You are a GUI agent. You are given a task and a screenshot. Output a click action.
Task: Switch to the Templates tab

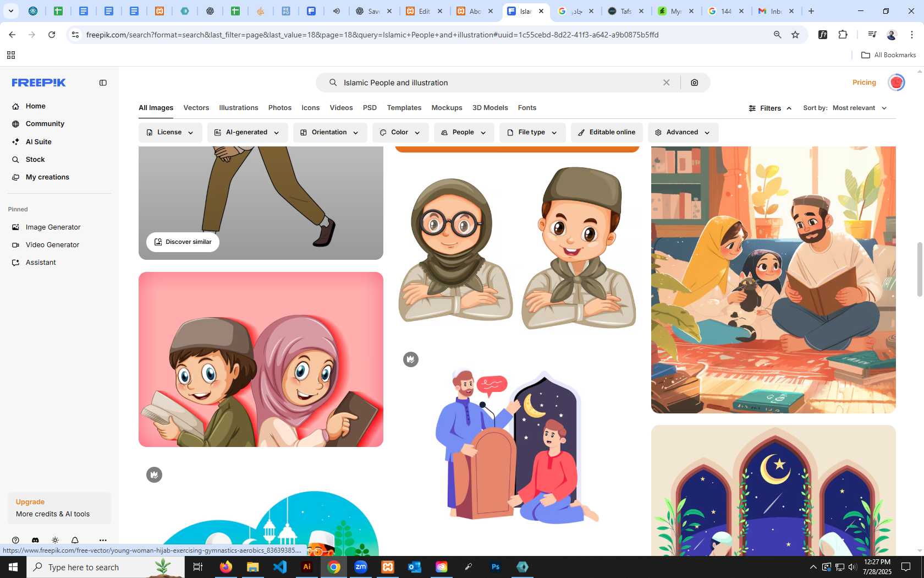coord(404,108)
